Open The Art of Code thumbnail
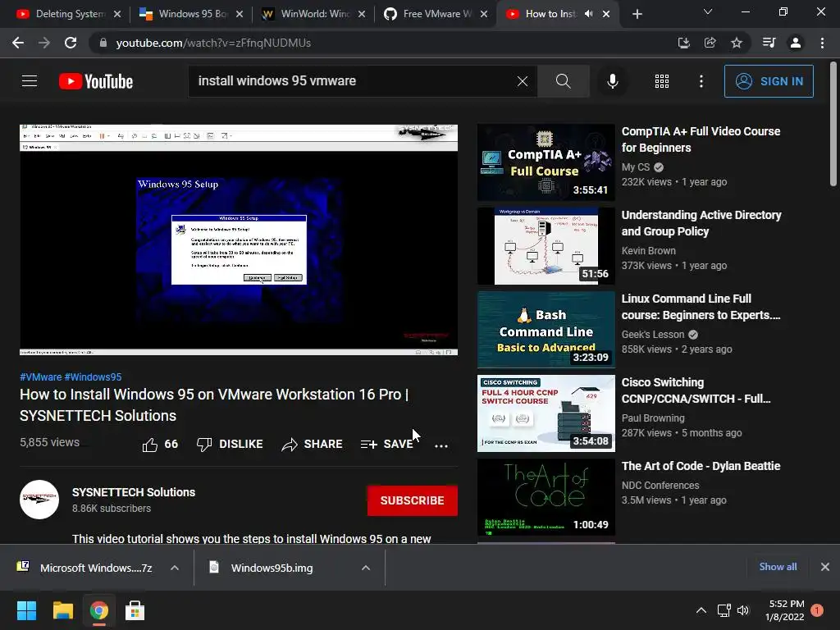 tap(546, 497)
